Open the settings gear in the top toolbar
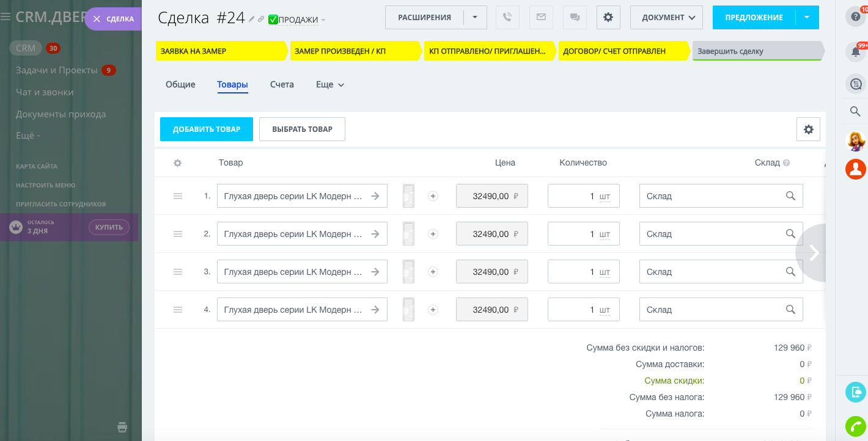This screenshot has width=868, height=441. point(608,17)
